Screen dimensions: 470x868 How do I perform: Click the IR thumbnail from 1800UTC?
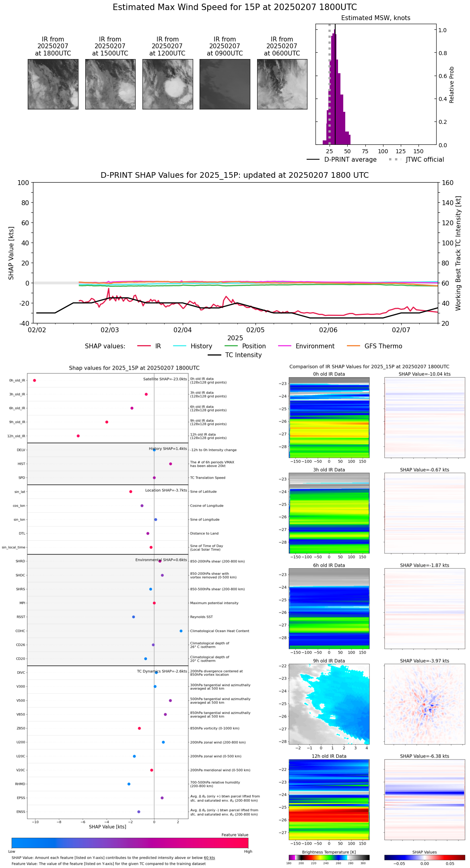[53, 84]
